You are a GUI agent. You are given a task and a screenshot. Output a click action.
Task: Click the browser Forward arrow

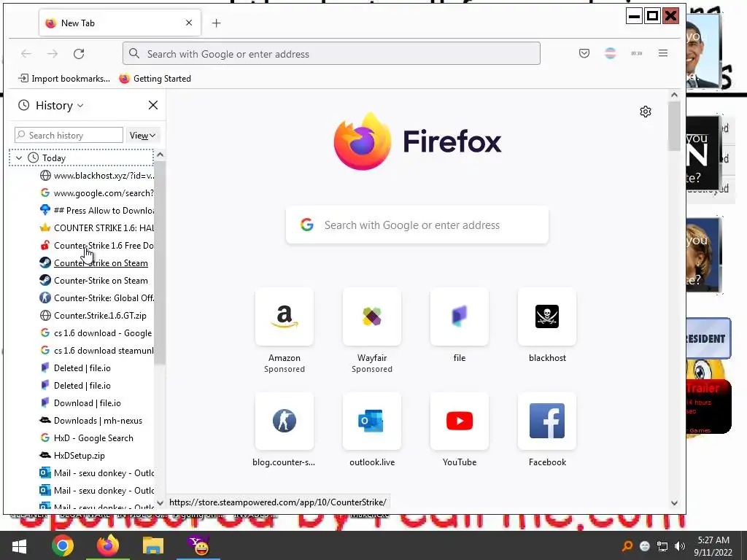[x=53, y=54]
